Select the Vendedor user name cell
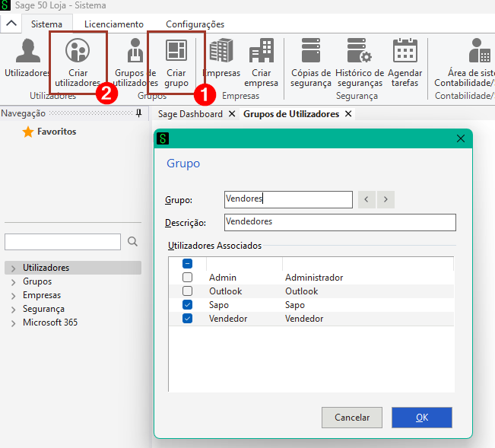The width and height of the screenshot is (495, 448). tap(228, 319)
